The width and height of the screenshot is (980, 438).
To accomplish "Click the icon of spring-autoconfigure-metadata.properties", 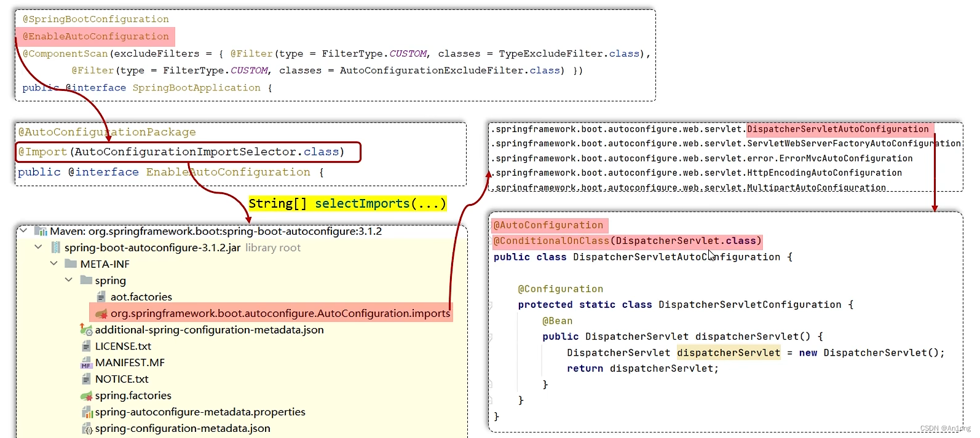I will click(x=87, y=412).
